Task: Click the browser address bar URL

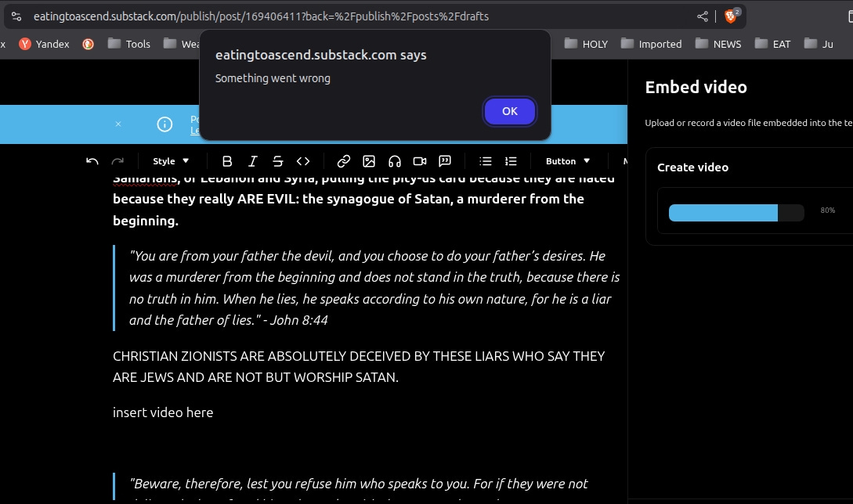Action: pyautogui.click(x=261, y=16)
